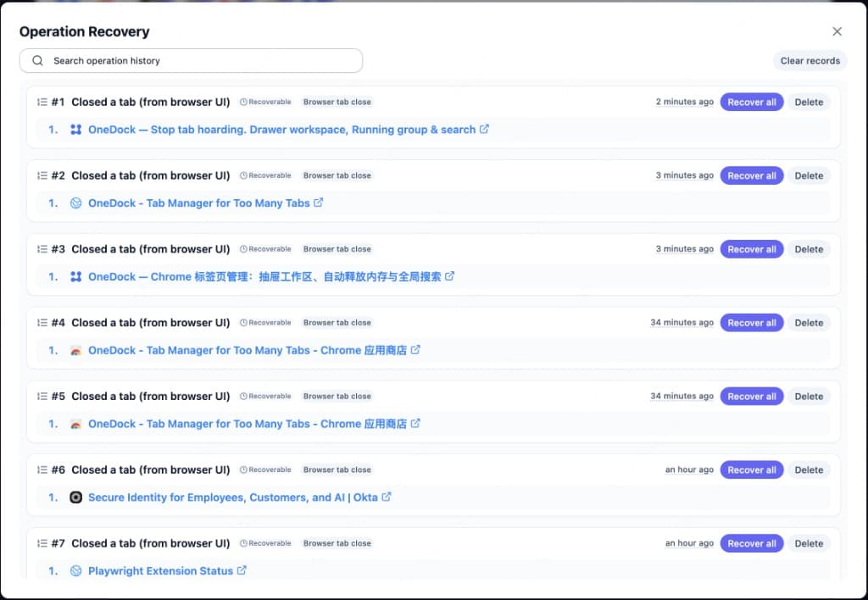Click the 'Operation Recovery' heading
Viewport: 868px width, 600px height.
tap(84, 31)
